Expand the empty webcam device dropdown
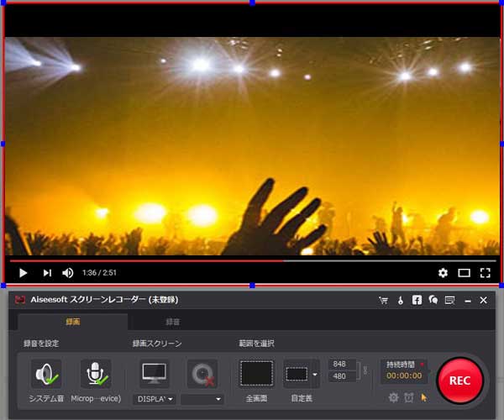Viewport: 504px width, 420px height. pos(202,399)
